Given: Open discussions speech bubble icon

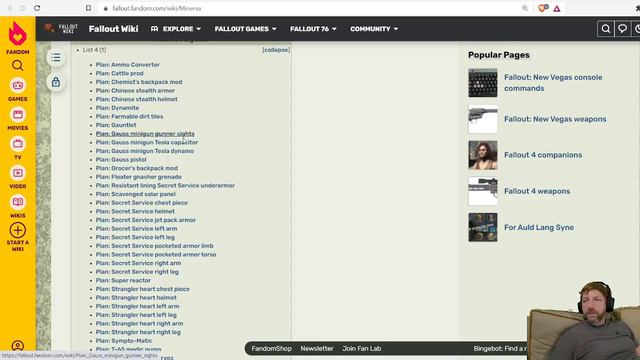Looking at the screenshot, I should 622,29.
